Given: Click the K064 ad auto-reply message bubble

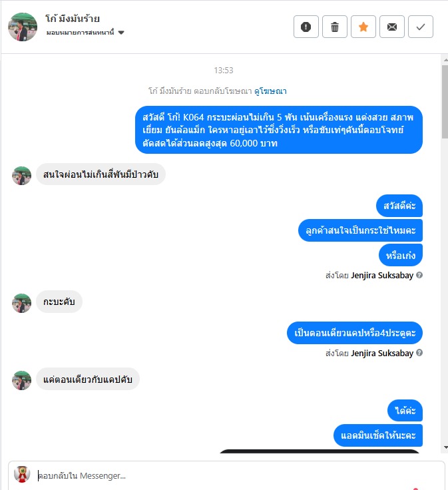Looking at the screenshot, I should 279,130.
